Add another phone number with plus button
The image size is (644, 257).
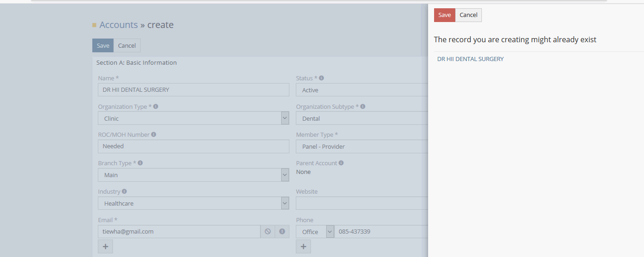[x=303, y=246]
